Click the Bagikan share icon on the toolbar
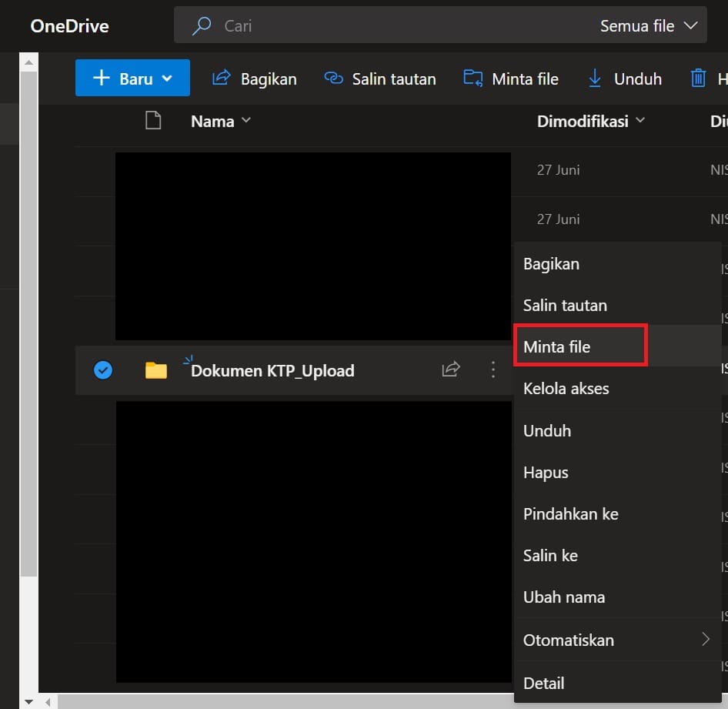This screenshot has width=728, height=709. click(222, 78)
